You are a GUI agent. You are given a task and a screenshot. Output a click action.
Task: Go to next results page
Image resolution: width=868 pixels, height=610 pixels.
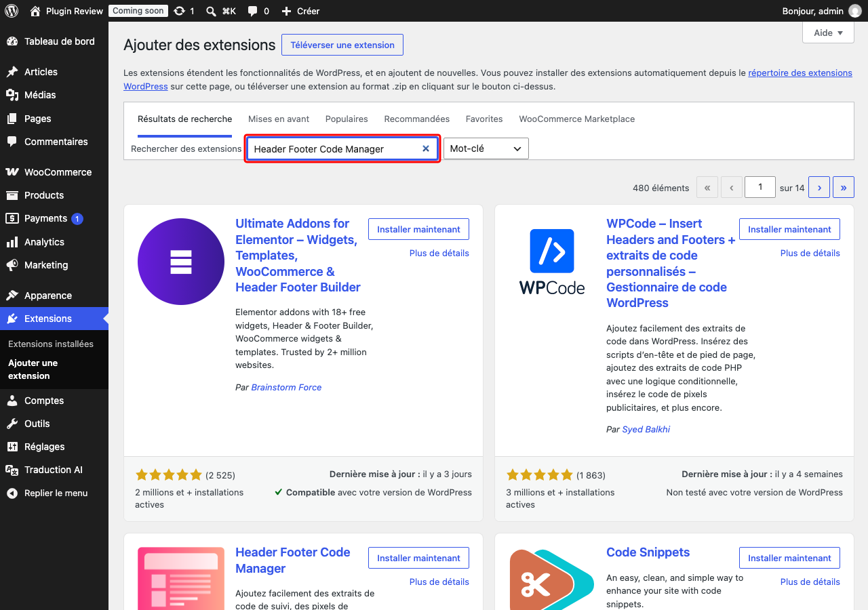point(819,188)
